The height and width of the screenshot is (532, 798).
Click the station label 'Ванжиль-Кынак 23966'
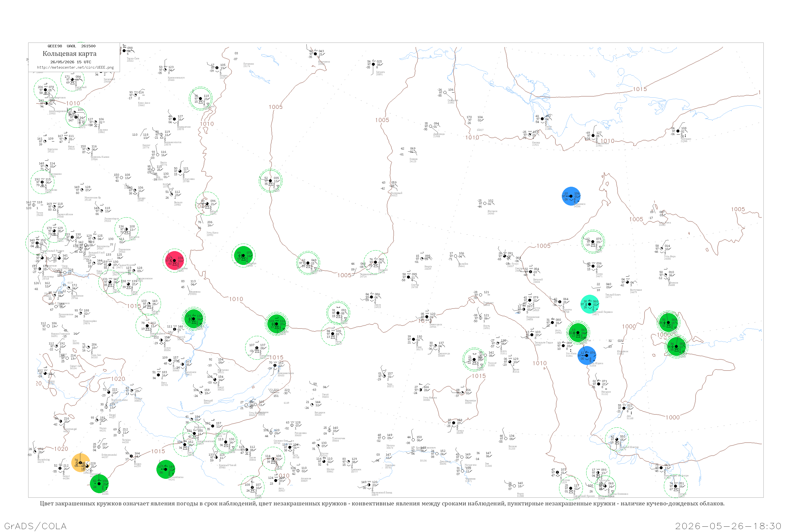[100, 158]
